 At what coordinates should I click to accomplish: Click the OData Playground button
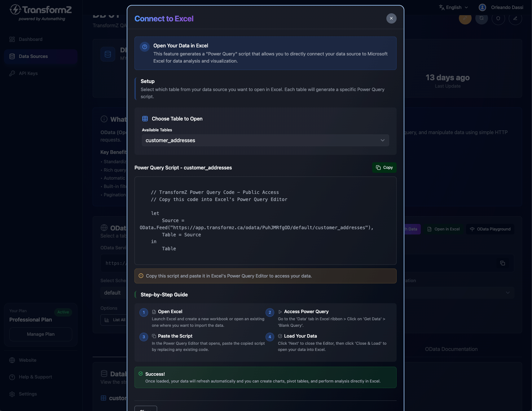coord(490,229)
